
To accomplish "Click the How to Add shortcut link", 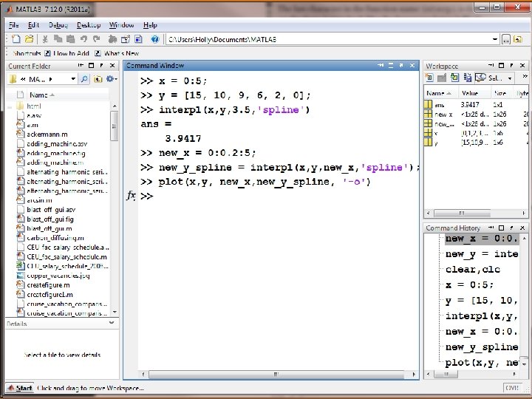I will coord(71,53).
